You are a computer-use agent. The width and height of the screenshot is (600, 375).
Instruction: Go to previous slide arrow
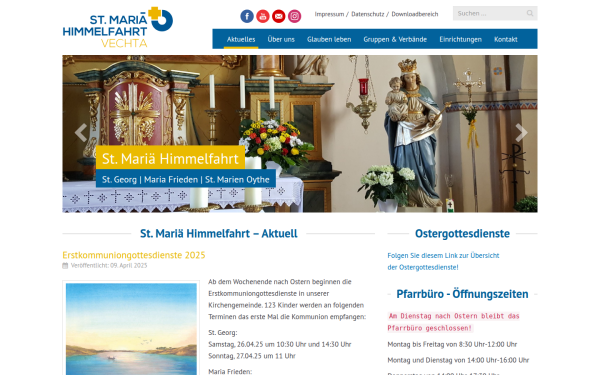[x=81, y=133]
